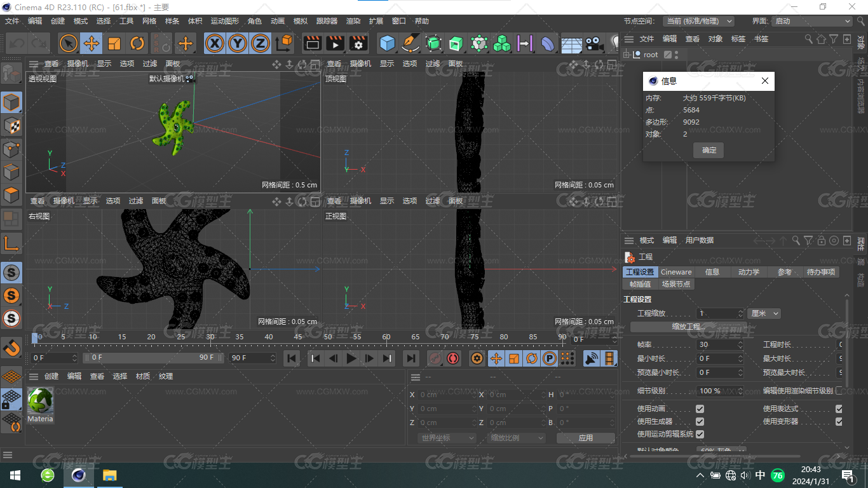Toggle the 使用变形器 checkbox
868x488 pixels.
coord(839,421)
